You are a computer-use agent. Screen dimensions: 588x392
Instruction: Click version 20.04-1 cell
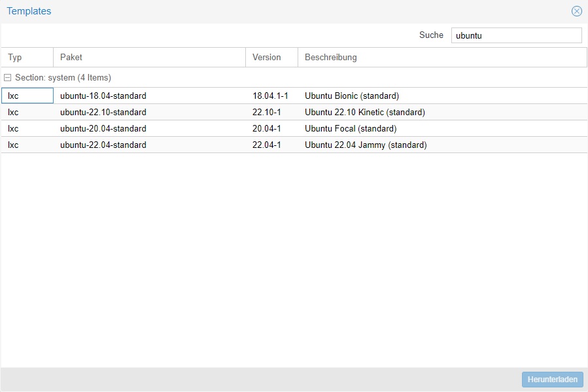point(272,129)
